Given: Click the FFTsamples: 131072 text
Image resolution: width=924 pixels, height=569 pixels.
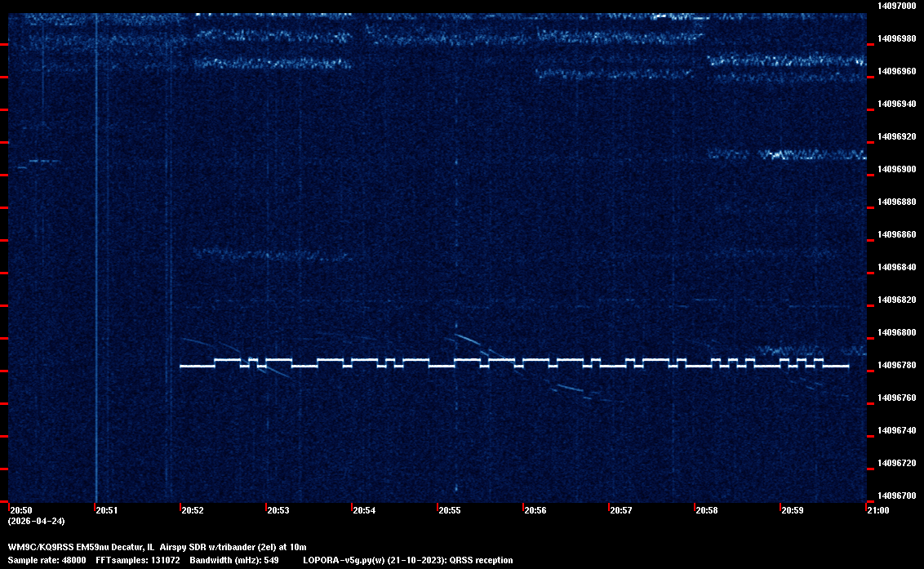Looking at the screenshot, I should coord(139,560).
